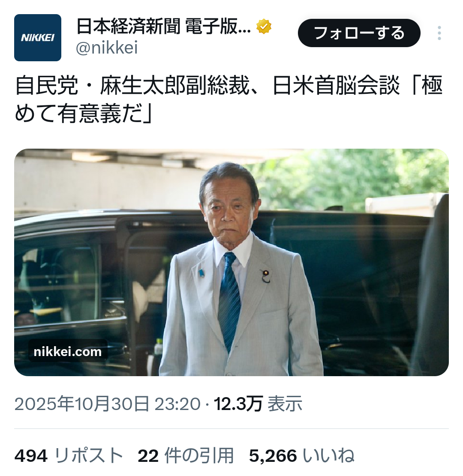463x476 pixels.
Task: View the 12.3万 表示 view count
Action: pos(258,404)
